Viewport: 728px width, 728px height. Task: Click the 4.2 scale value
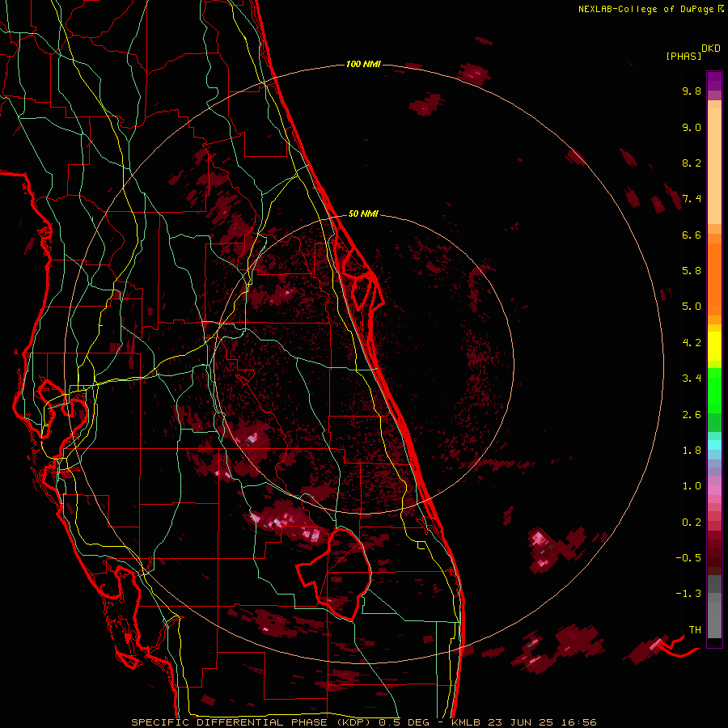[692, 343]
